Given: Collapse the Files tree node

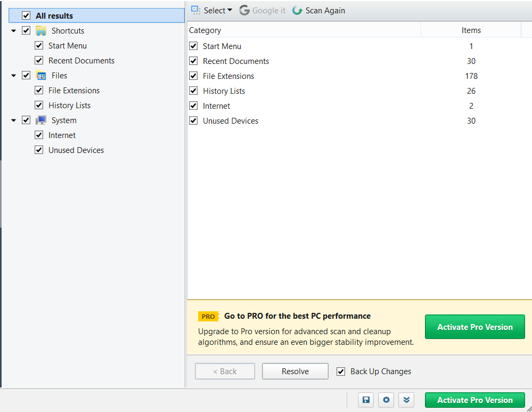Looking at the screenshot, I should (13, 76).
